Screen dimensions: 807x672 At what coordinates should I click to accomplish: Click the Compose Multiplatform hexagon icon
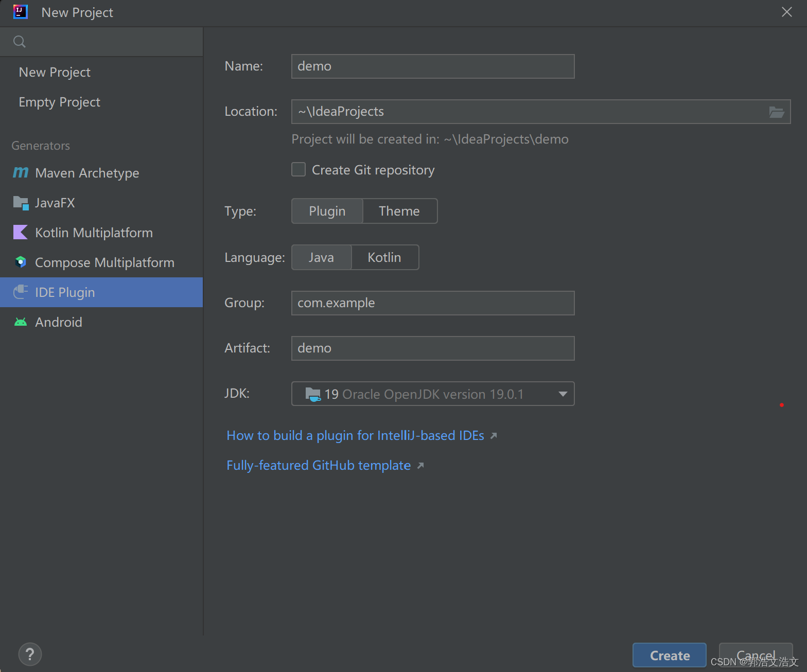[21, 262]
